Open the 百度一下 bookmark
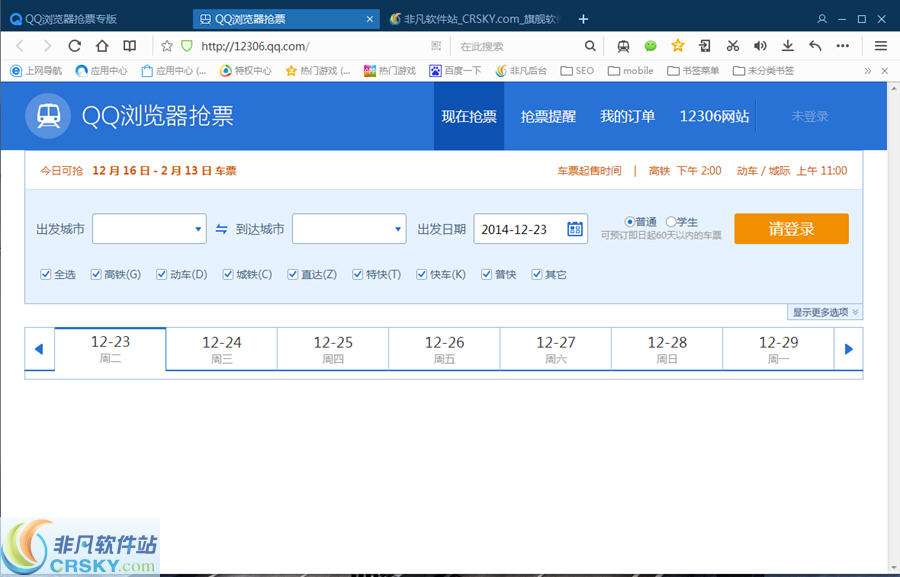The height and width of the screenshot is (577, 900). point(455,71)
